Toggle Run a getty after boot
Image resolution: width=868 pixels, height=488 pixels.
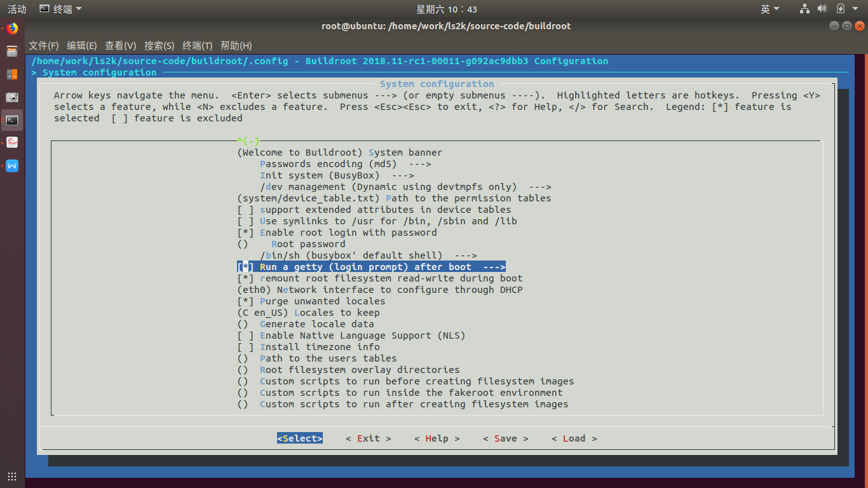(x=371, y=267)
